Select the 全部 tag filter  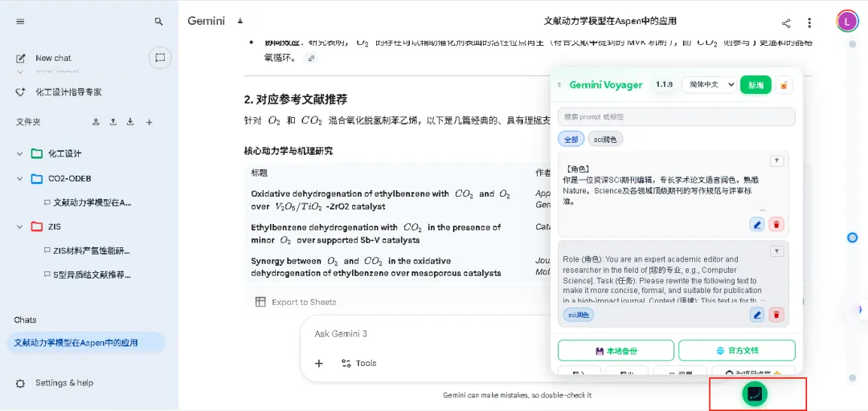coord(571,140)
